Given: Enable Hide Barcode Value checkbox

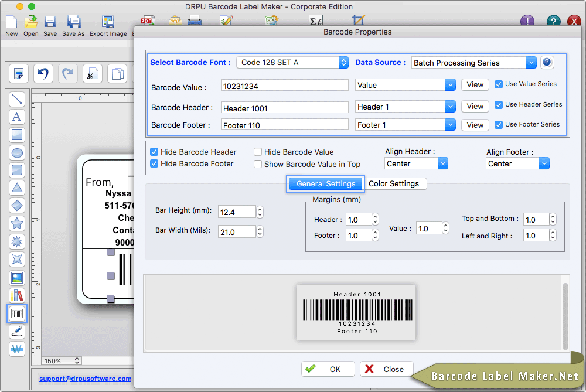Looking at the screenshot, I should click(257, 152).
